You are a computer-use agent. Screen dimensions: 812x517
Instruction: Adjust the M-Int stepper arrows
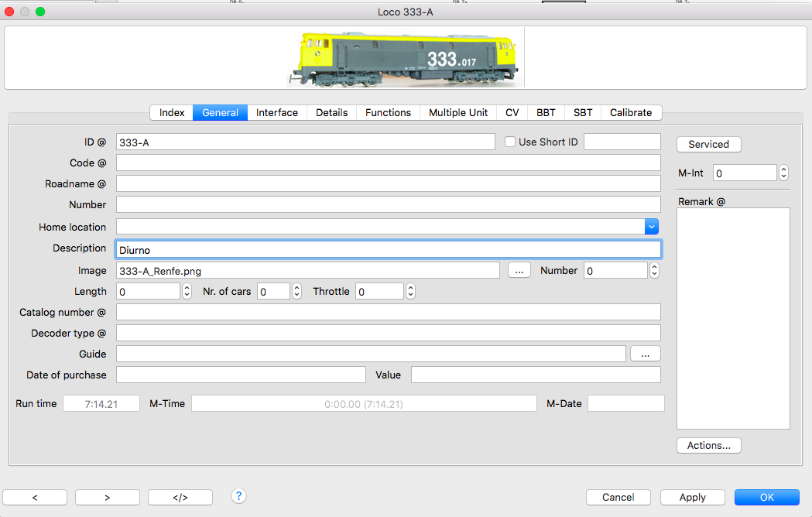point(783,173)
